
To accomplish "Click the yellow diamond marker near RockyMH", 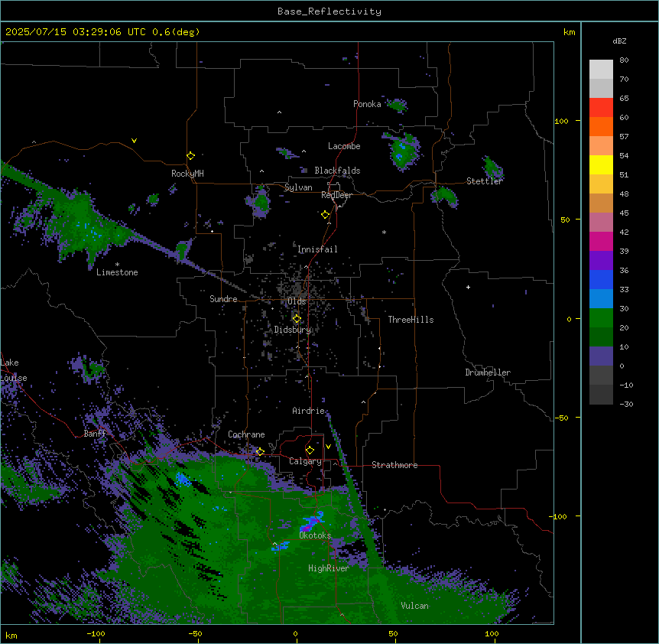I will (191, 156).
